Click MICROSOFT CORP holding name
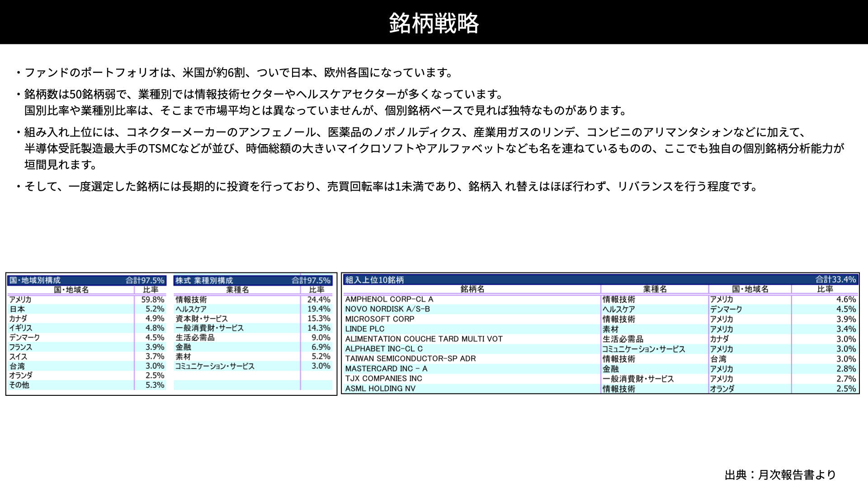Screen dimensions: 868x488 pyautogui.click(x=380, y=319)
